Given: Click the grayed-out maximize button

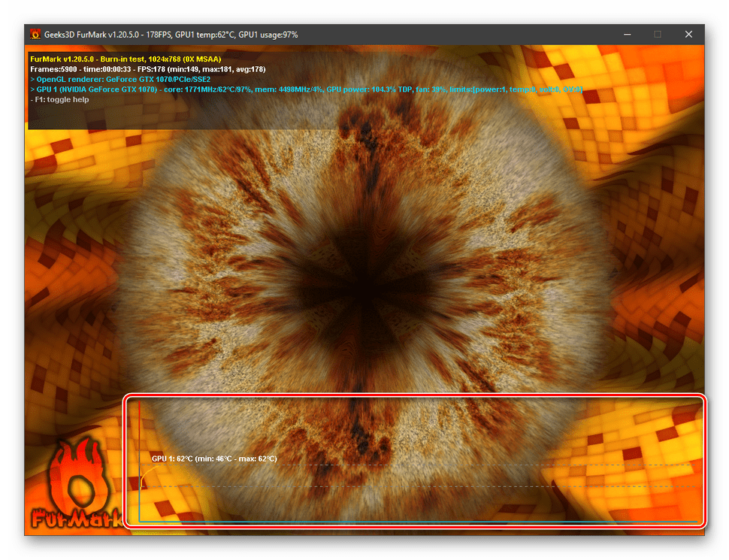Looking at the screenshot, I should coord(658,35).
